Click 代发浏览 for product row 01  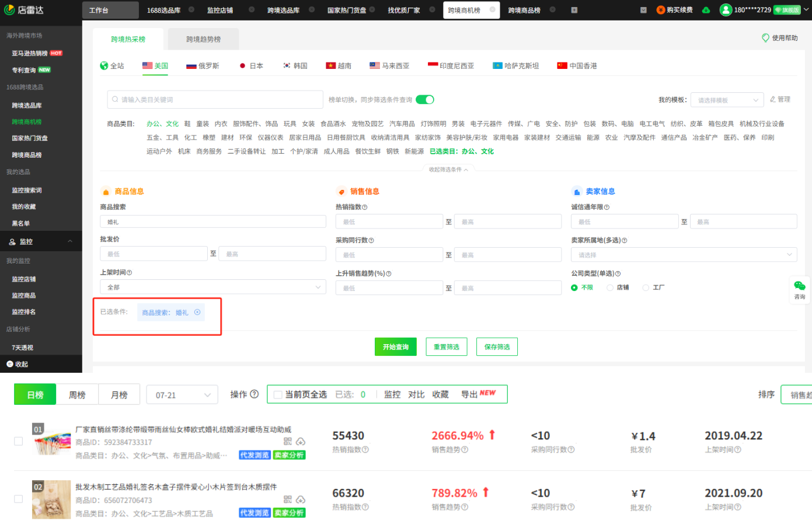point(255,455)
